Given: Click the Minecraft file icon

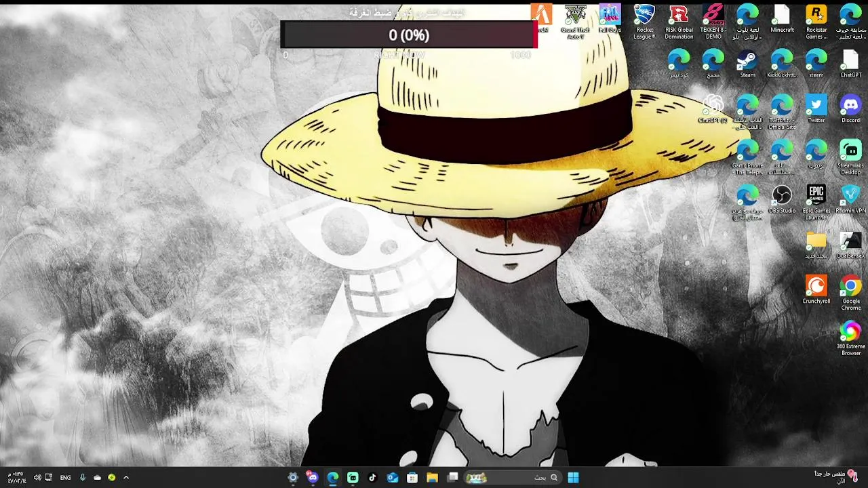Looking at the screenshot, I should 782,19.
